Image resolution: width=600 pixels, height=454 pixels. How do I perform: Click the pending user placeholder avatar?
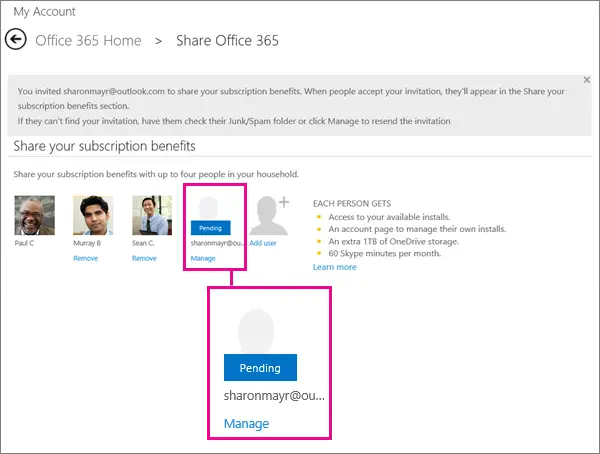[x=209, y=208]
